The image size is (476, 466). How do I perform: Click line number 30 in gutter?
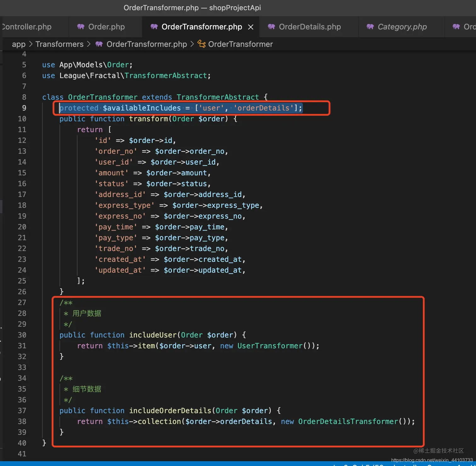[22, 335]
